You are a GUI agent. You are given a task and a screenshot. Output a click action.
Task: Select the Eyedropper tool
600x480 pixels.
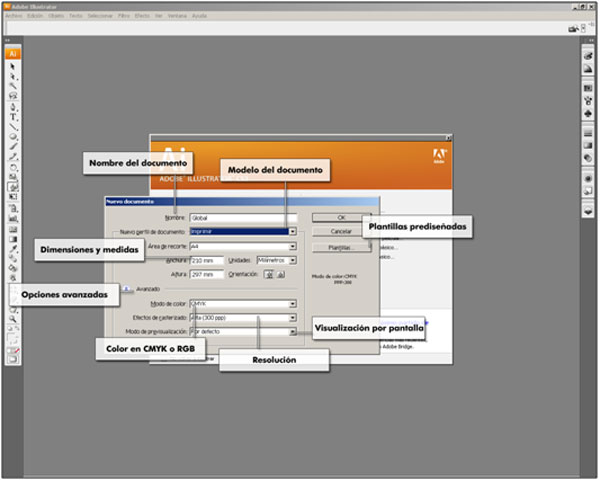(x=13, y=249)
